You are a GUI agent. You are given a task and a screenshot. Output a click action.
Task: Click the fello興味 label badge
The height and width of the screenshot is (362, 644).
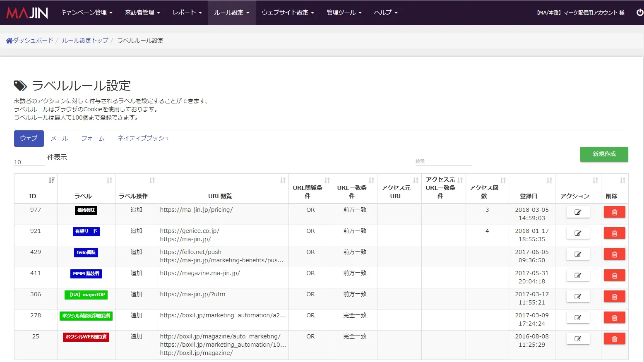tap(86, 253)
